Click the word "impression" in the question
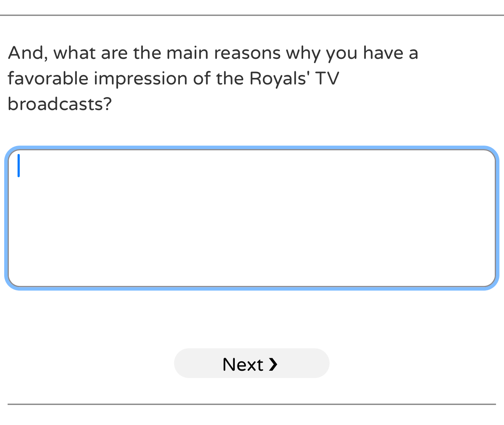The image size is (504, 425). coord(141,78)
